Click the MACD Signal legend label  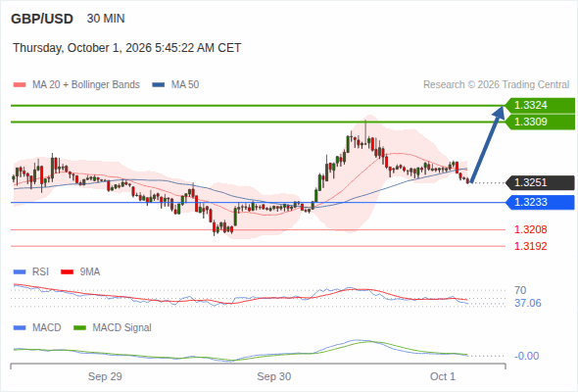[x=122, y=328]
